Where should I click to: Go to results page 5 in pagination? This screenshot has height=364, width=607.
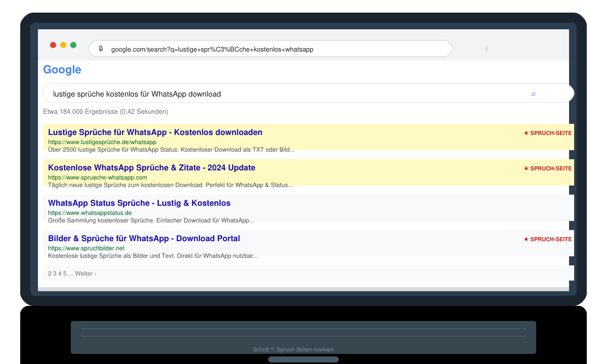pos(65,274)
